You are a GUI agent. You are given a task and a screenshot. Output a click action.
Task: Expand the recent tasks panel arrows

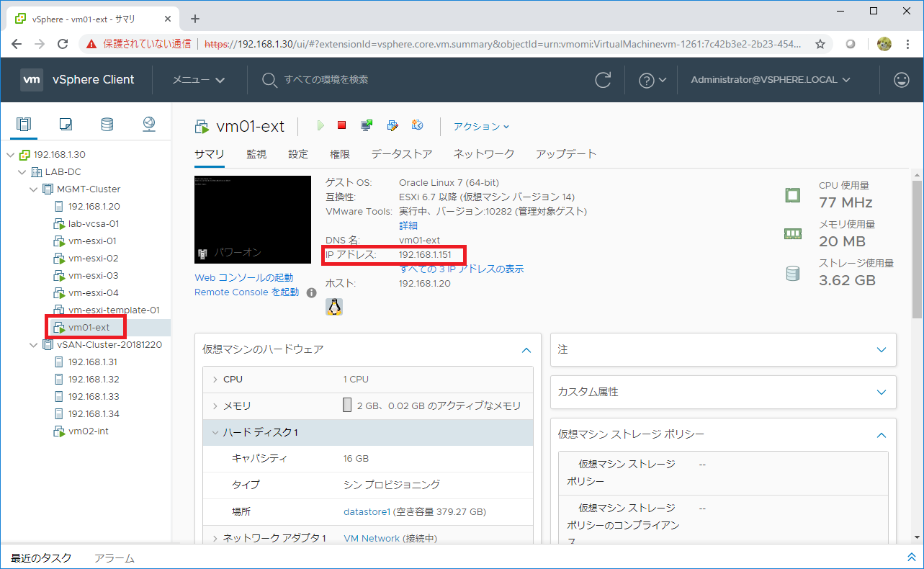pyautogui.click(x=911, y=557)
